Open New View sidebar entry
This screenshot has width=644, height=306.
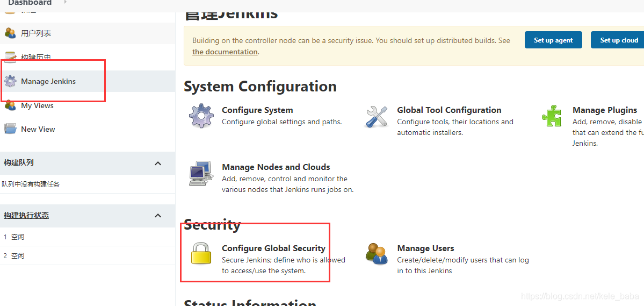38,129
